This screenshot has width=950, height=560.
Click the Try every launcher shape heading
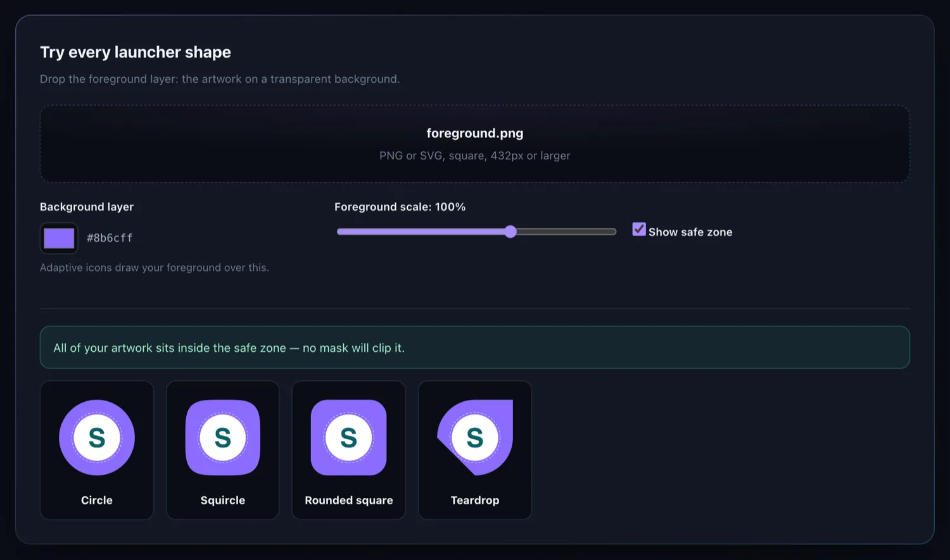pyautogui.click(x=136, y=52)
